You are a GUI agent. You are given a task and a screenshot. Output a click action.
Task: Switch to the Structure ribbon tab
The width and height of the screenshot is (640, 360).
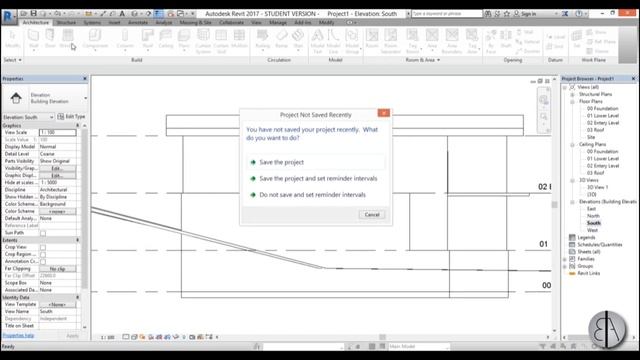pyautogui.click(x=66, y=22)
